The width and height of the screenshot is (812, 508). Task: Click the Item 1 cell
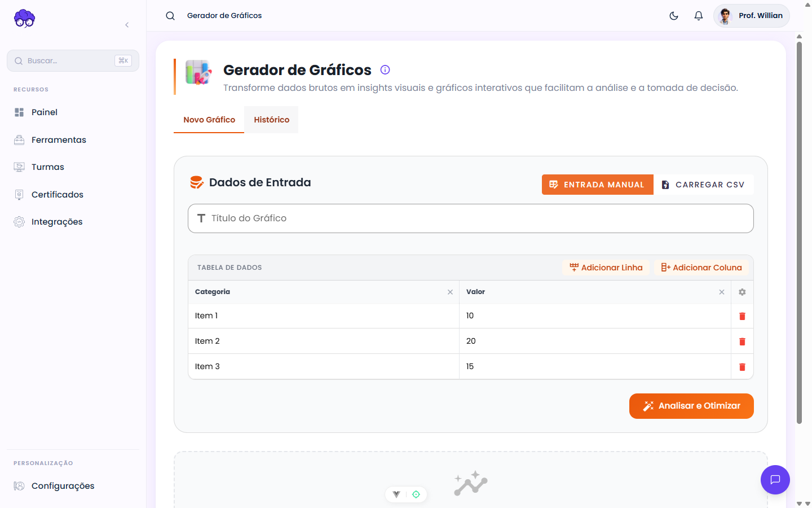click(x=324, y=316)
